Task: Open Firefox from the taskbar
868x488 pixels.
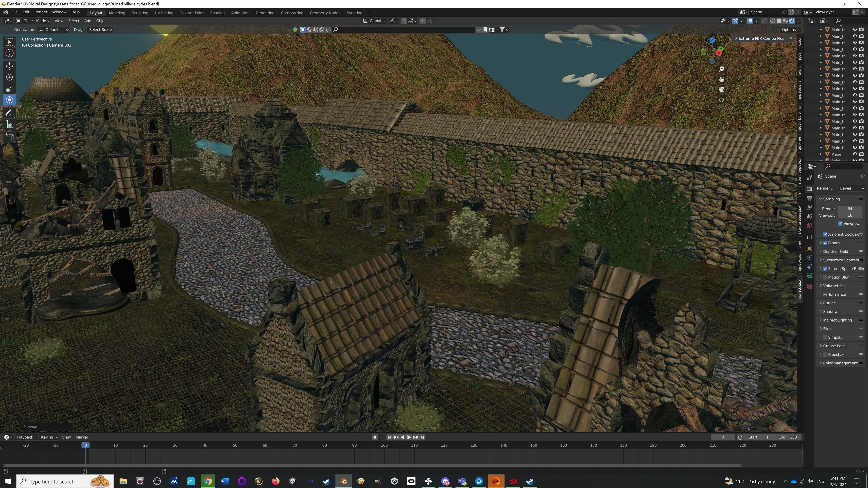Action: [x=276, y=481]
